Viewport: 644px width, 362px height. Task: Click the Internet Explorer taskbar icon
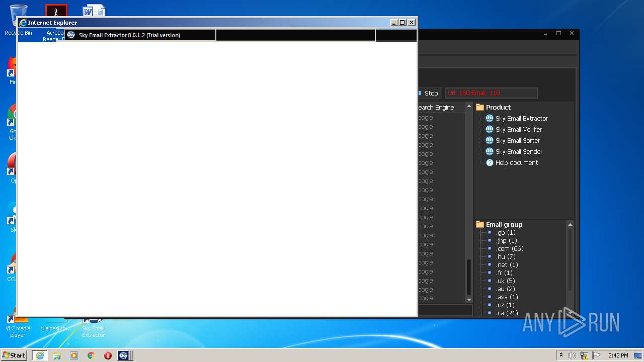tap(40, 355)
